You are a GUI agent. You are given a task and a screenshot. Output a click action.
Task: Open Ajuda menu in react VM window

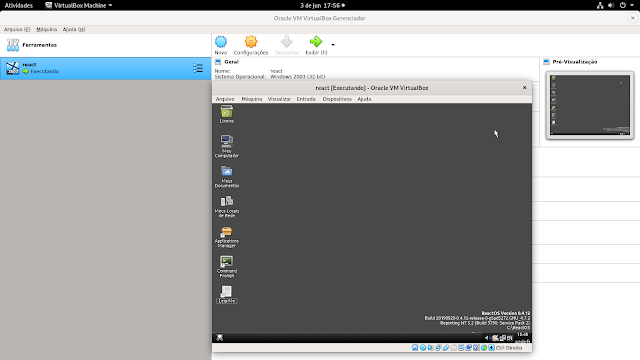[364, 99]
